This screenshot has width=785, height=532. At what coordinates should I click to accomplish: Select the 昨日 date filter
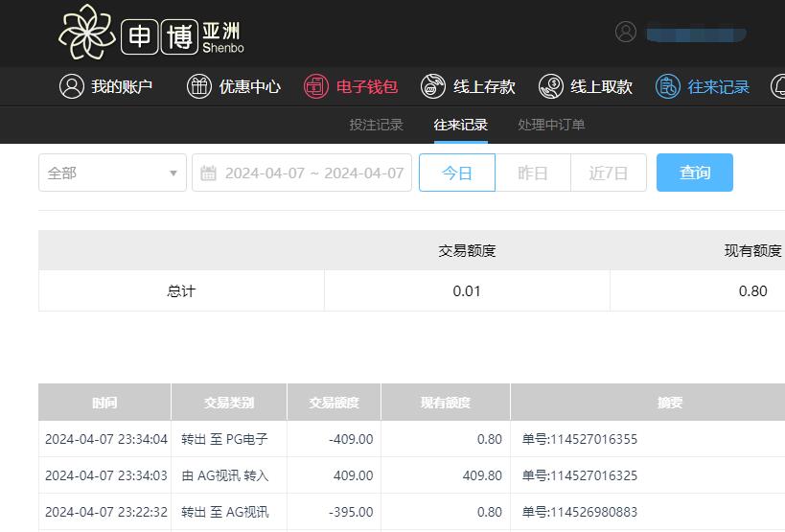(533, 173)
